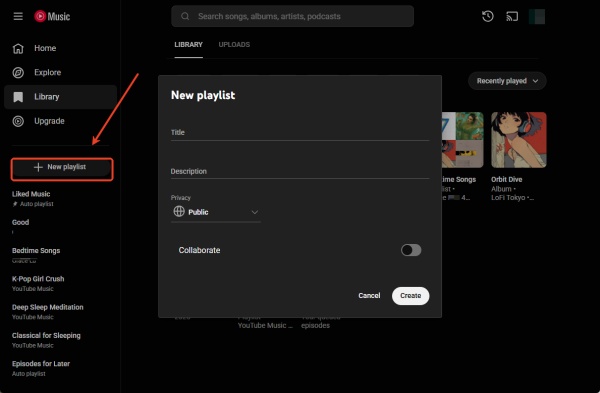The width and height of the screenshot is (600, 393).
Task: Click the search magnifier icon
Action: pos(185,16)
